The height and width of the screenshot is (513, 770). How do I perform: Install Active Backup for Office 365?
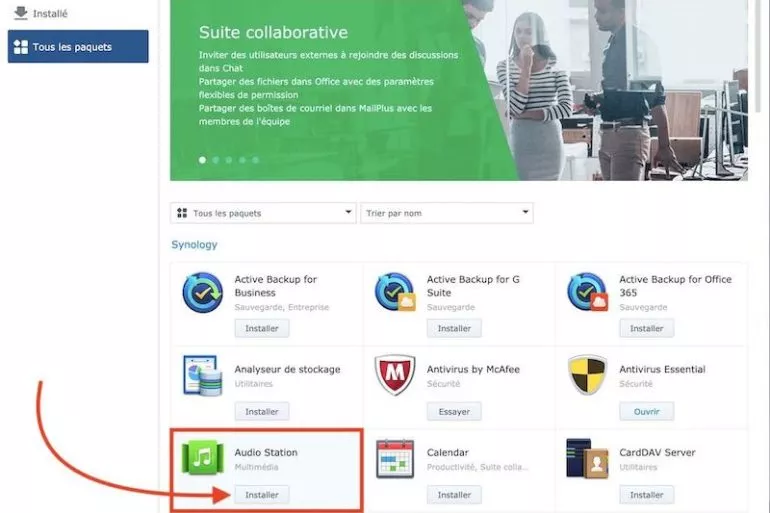click(647, 328)
